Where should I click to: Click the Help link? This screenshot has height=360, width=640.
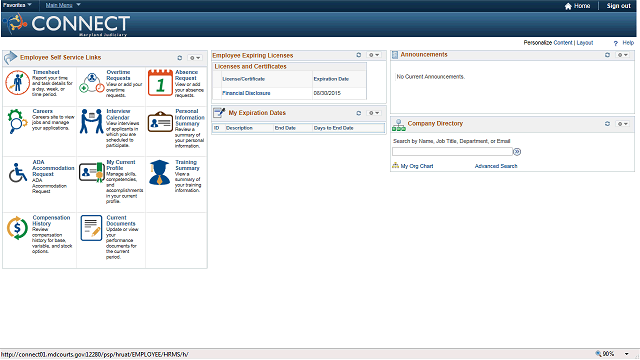tap(628, 42)
